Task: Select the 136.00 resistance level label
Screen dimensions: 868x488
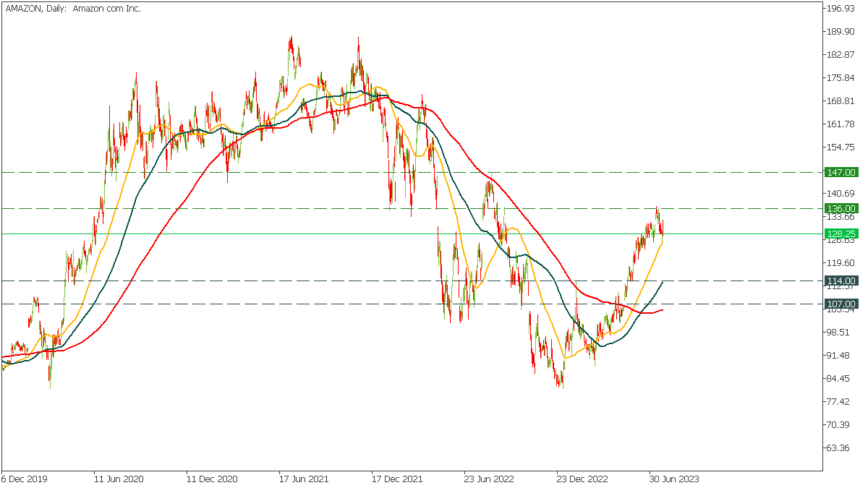Action: (x=841, y=208)
